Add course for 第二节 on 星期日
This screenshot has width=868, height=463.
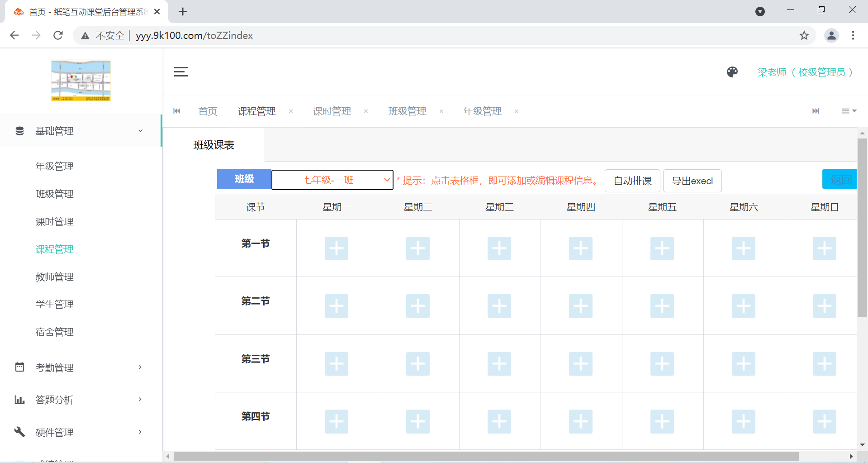(825, 306)
